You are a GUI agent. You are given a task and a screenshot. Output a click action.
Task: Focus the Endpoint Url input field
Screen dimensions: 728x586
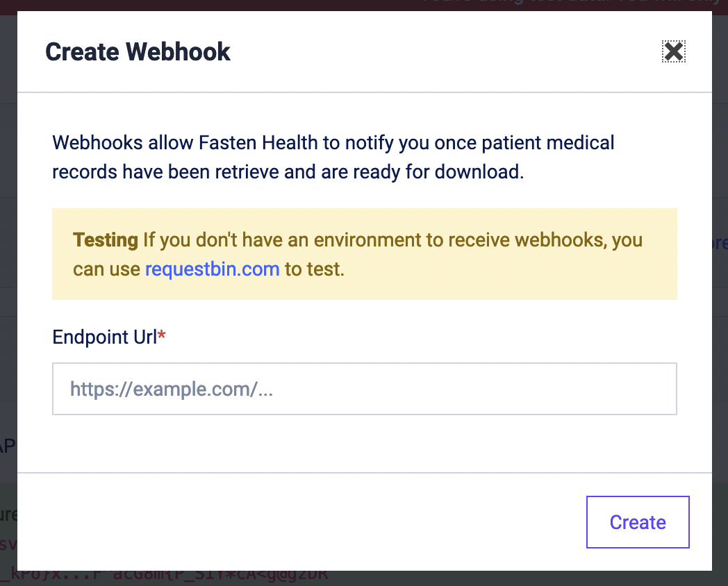(364, 389)
